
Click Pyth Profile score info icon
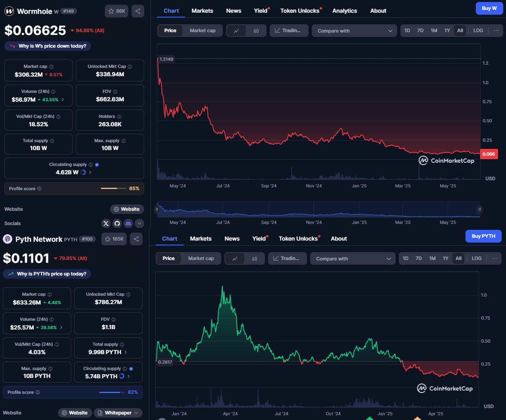tap(38, 392)
